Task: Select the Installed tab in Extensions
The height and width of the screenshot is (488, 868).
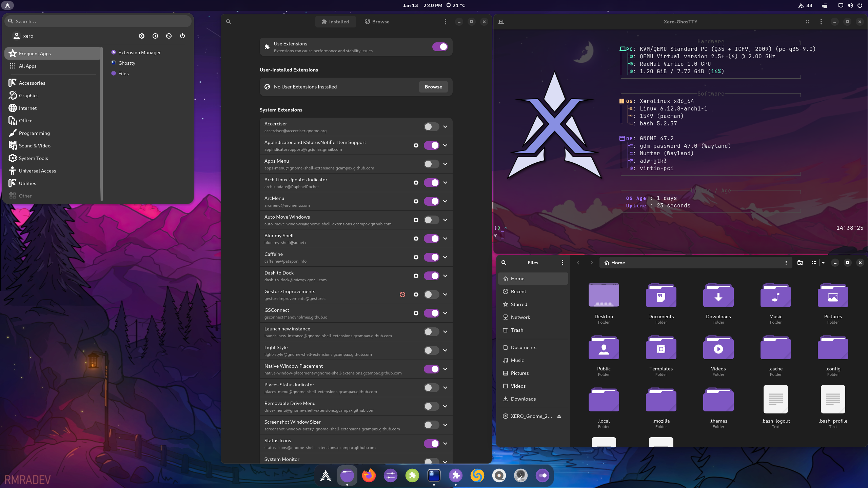Action: (x=334, y=21)
